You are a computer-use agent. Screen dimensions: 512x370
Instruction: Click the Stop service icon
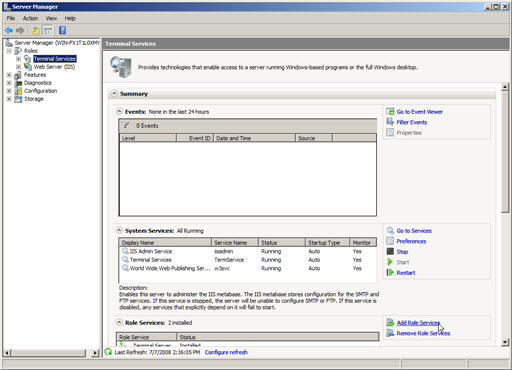pyautogui.click(x=390, y=251)
